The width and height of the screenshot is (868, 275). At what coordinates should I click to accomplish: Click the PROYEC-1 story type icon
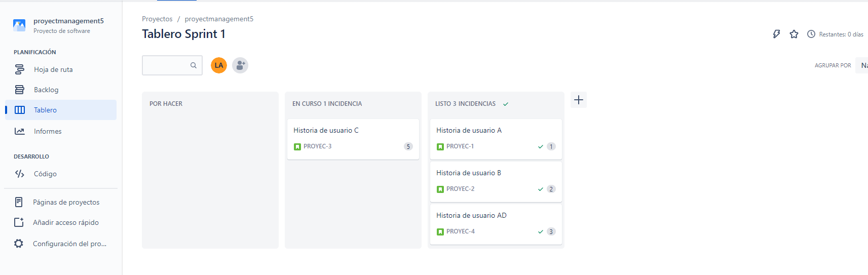440,147
